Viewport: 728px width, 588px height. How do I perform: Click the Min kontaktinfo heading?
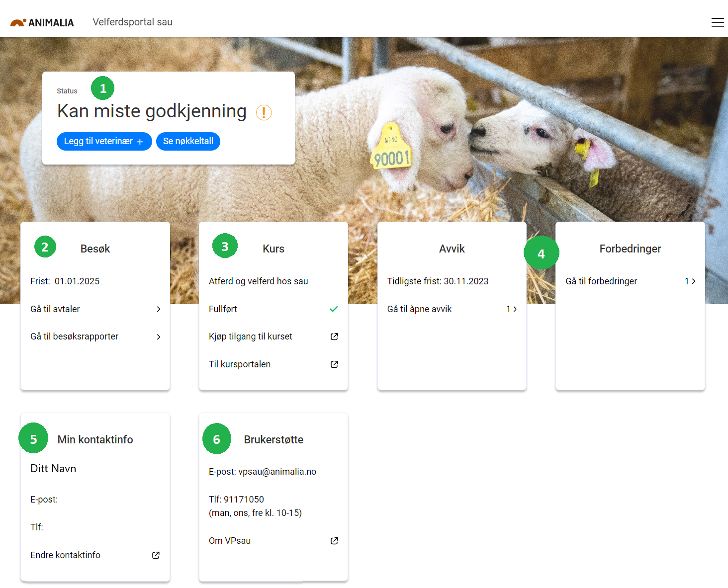pos(95,440)
